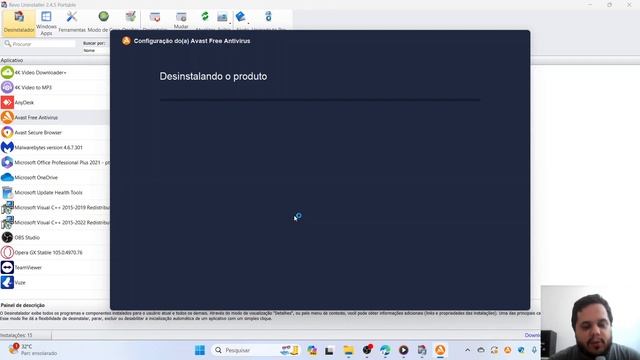Viewport: 640px width, 360px height.
Task: Click the Avast icon on the taskbar
Action: click(440, 350)
